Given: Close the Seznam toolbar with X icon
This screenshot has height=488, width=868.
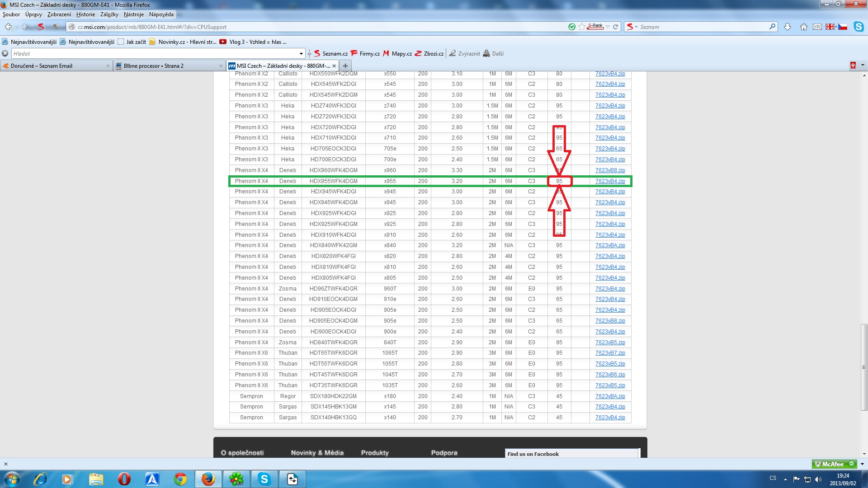Looking at the screenshot, I should [5, 53].
